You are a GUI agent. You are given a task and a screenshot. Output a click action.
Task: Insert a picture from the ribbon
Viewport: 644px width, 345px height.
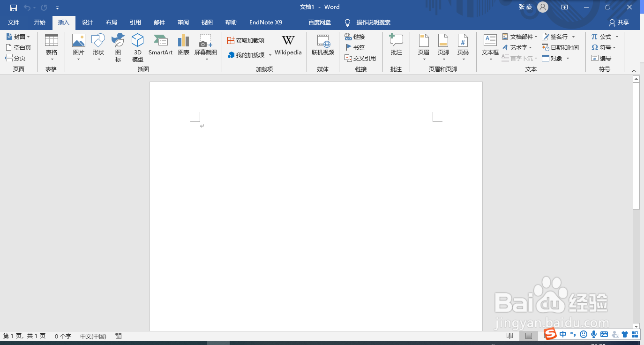tap(78, 45)
